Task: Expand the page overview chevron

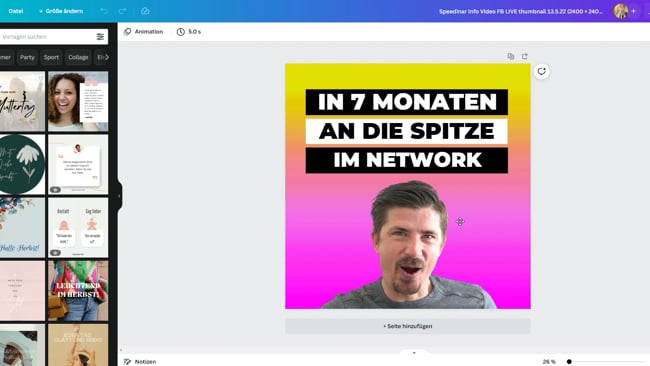Action: pyautogui.click(x=414, y=353)
